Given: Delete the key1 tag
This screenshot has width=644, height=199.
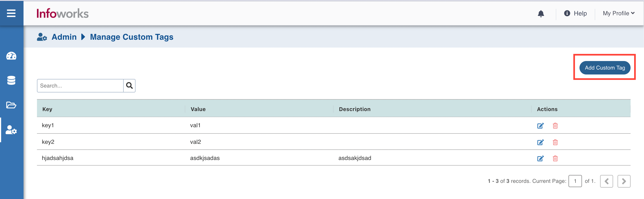Looking at the screenshot, I should click(555, 125).
